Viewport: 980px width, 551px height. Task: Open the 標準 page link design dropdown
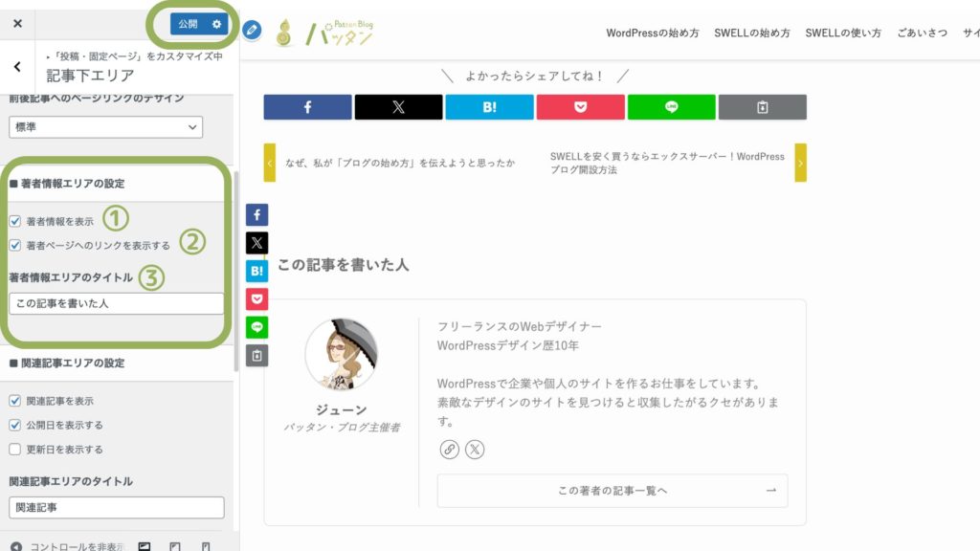pos(105,126)
